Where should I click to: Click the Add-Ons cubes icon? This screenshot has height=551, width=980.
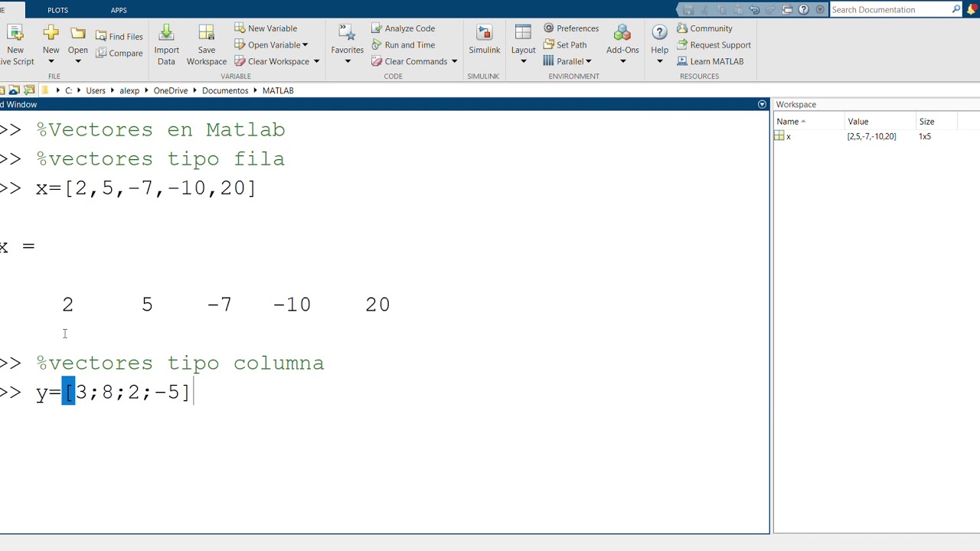[622, 33]
